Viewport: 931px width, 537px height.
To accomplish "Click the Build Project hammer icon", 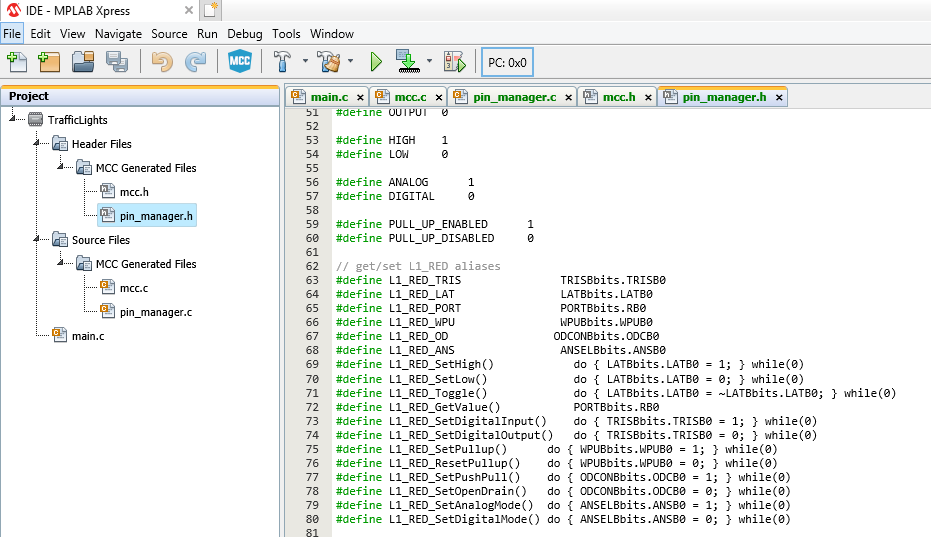I will 283,62.
